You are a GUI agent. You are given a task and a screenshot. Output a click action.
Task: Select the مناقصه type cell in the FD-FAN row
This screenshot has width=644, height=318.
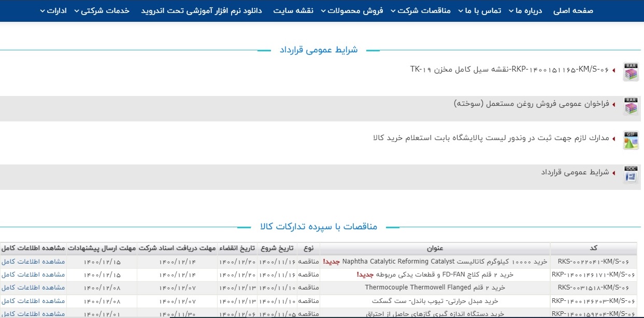coord(309,274)
